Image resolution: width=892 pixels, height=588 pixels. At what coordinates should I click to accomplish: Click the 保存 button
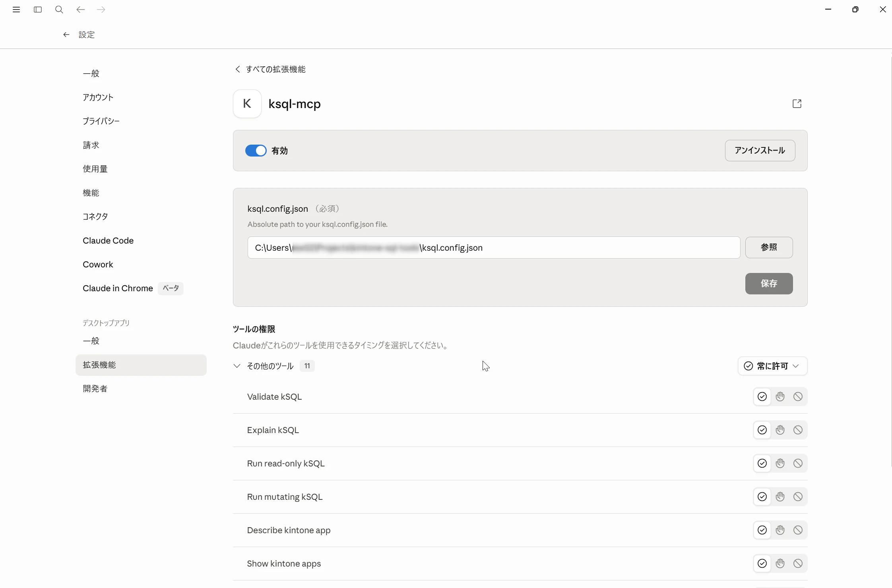tap(769, 284)
